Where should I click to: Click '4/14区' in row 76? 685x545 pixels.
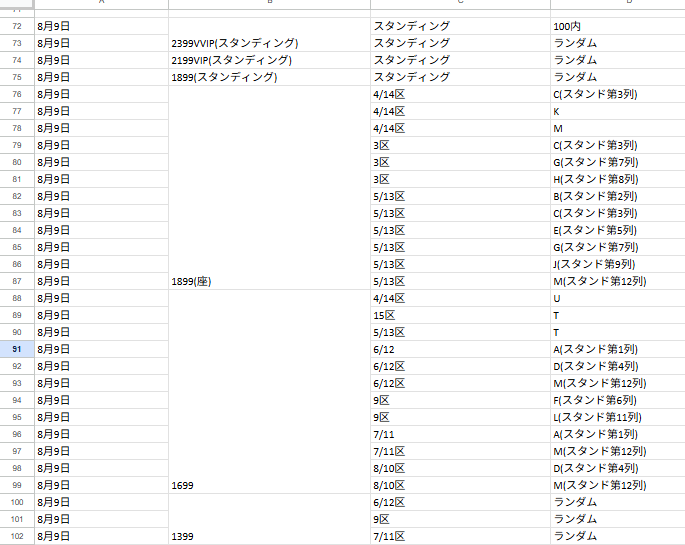(x=460, y=94)
